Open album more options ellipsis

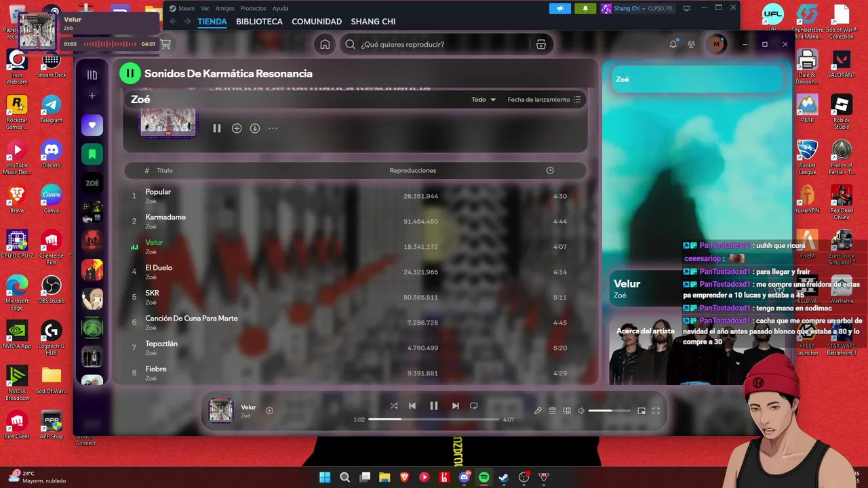point(273,128)
